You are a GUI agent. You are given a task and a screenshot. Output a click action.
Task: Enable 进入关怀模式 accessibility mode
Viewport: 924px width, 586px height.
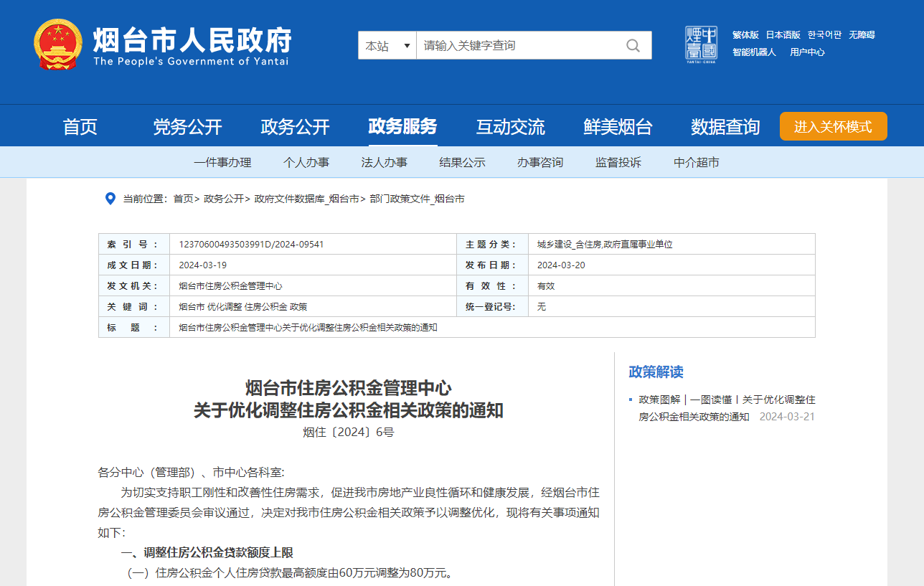click(x=833, y=127)
